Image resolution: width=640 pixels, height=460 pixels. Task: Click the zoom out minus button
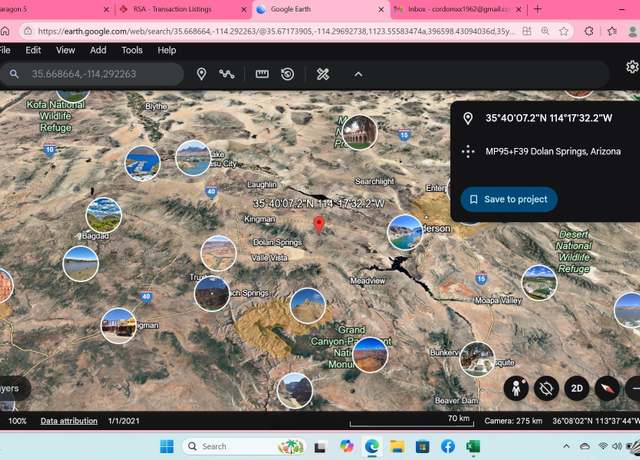[634, 388]
